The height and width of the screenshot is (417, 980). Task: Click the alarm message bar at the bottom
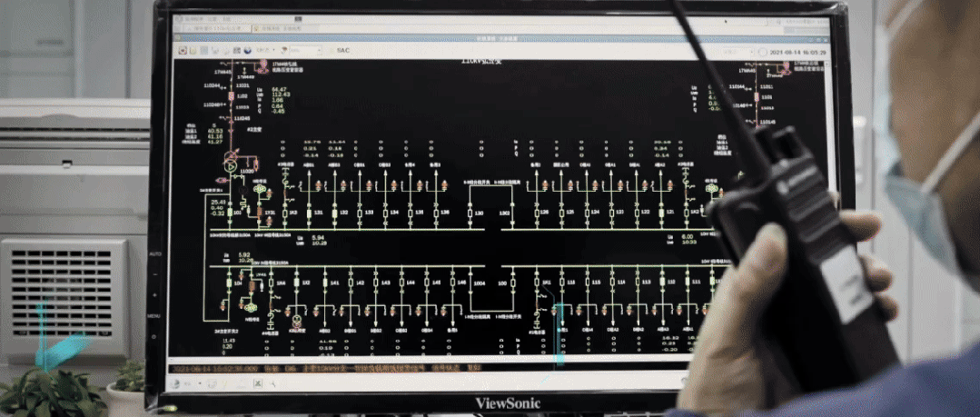pos(363,369)
